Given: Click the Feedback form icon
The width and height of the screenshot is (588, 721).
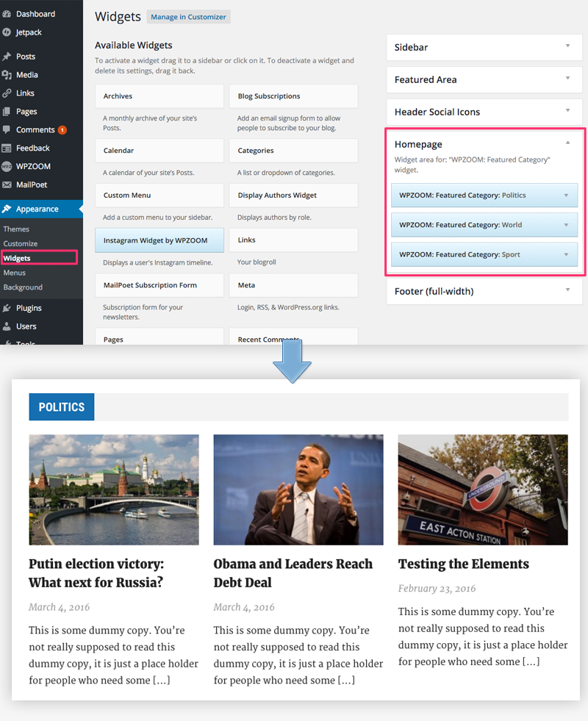Looking at the screenshot, I should click(x=7, y=148).
